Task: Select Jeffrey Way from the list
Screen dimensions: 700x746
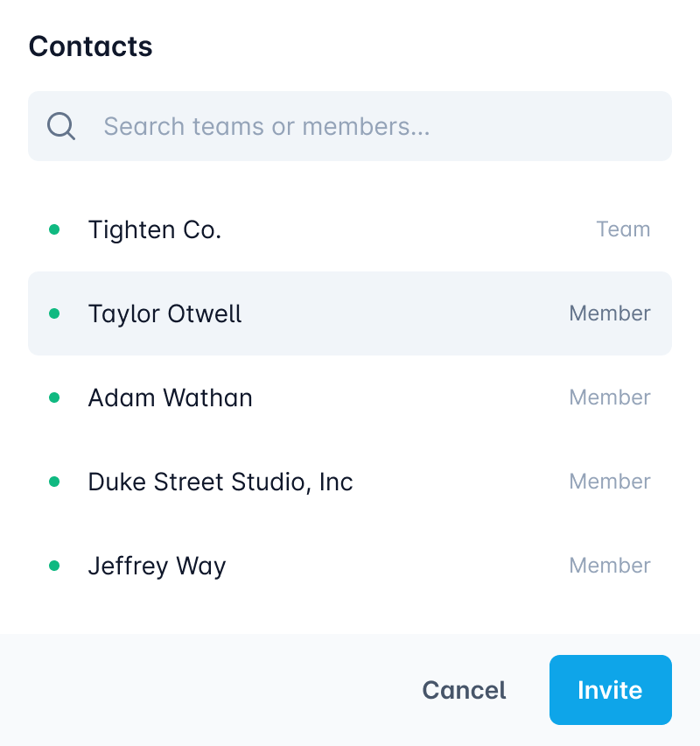Action: click(157, 566)
